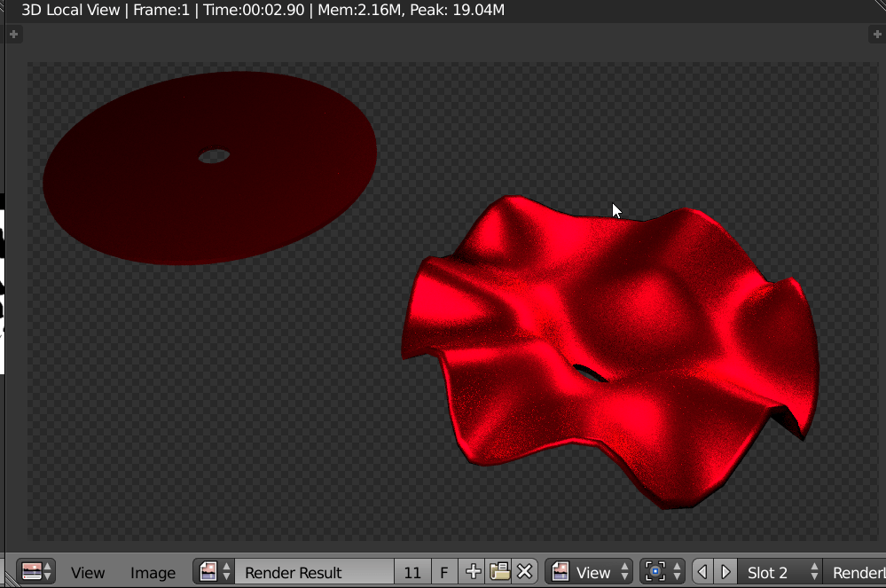Browse linked images with image icon
Screen dimensions: 886x588
[x=214, y=572]
